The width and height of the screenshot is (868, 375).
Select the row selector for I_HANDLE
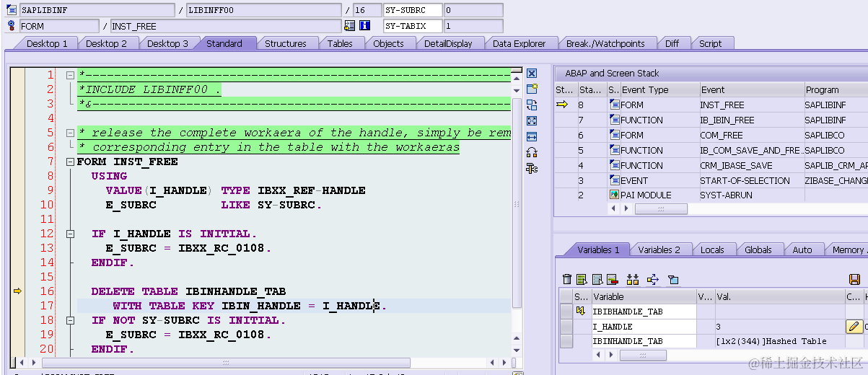[x=566, y=327]
